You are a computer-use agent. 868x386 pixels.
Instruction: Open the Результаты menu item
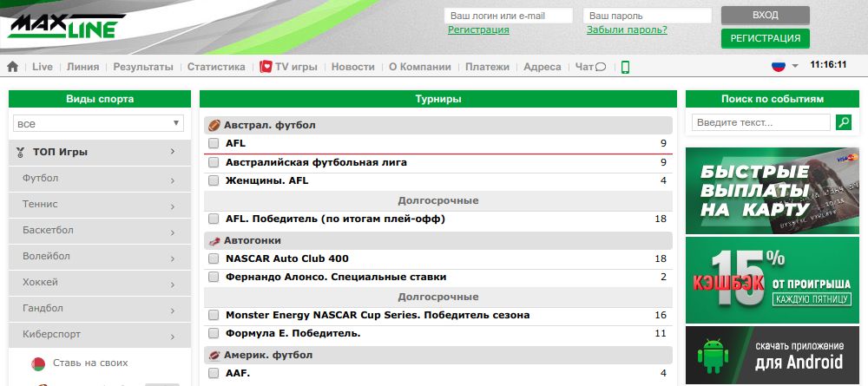(142, 67)
